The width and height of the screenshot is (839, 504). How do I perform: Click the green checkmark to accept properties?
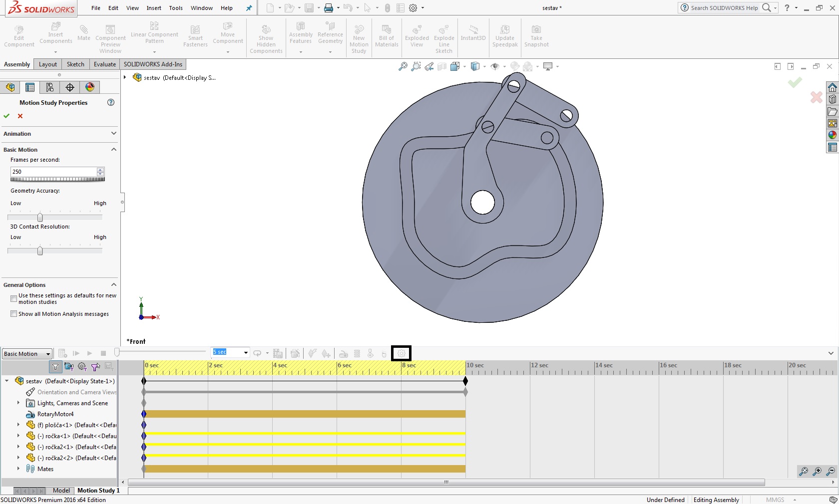click(x=6, y=116)
